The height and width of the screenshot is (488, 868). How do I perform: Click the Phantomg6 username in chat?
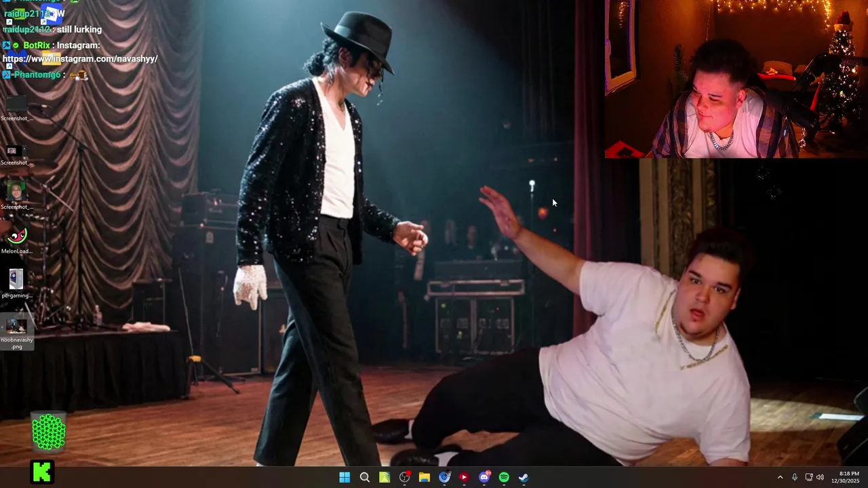37,75
